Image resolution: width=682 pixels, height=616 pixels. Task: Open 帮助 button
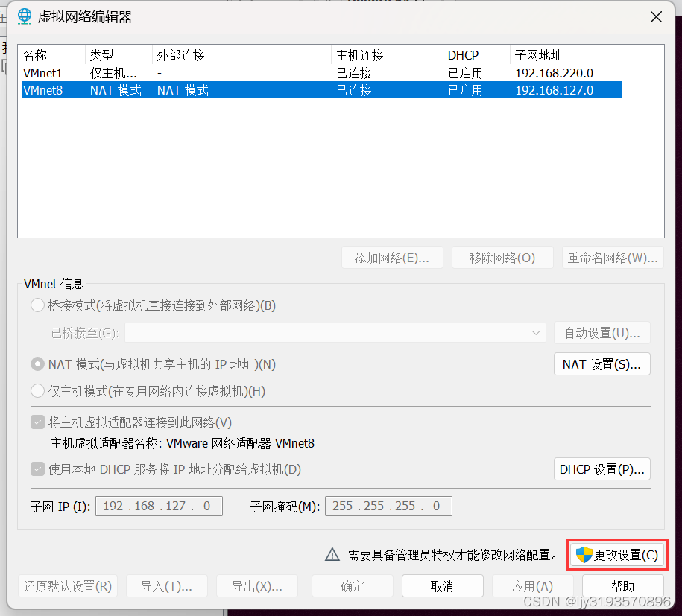pos(623,586)
